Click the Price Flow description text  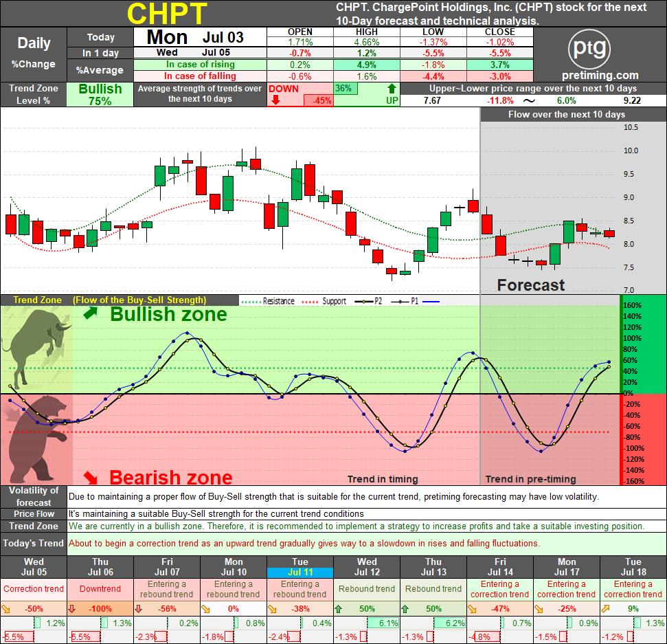tap(216, 513)
